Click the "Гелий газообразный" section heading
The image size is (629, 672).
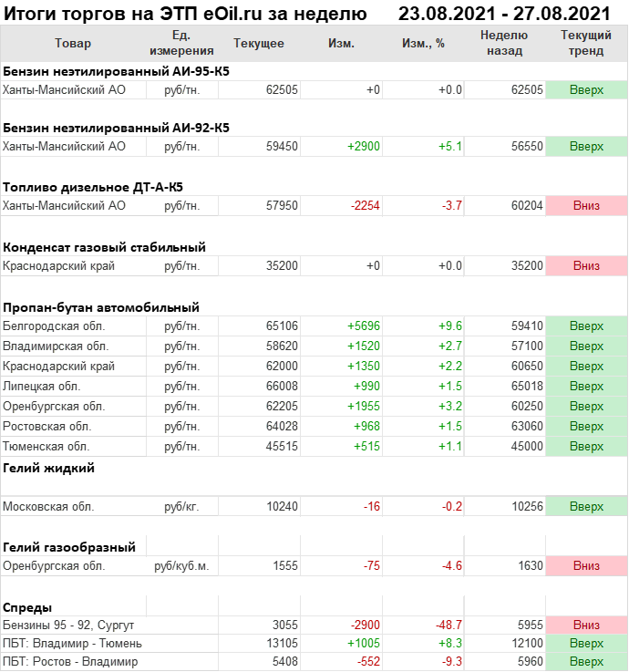pyautogui.click(x=69, y=547)
